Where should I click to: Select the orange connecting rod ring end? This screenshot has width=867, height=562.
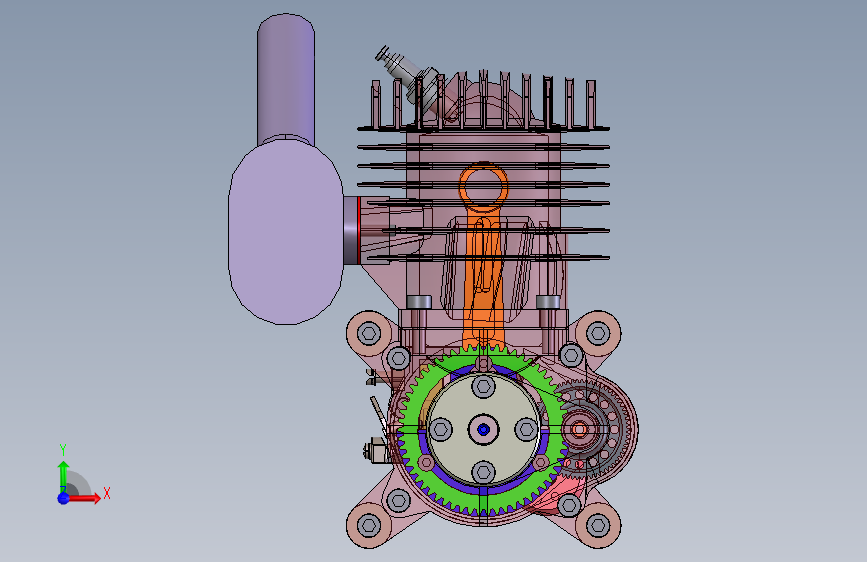click(x=483, y=187)
